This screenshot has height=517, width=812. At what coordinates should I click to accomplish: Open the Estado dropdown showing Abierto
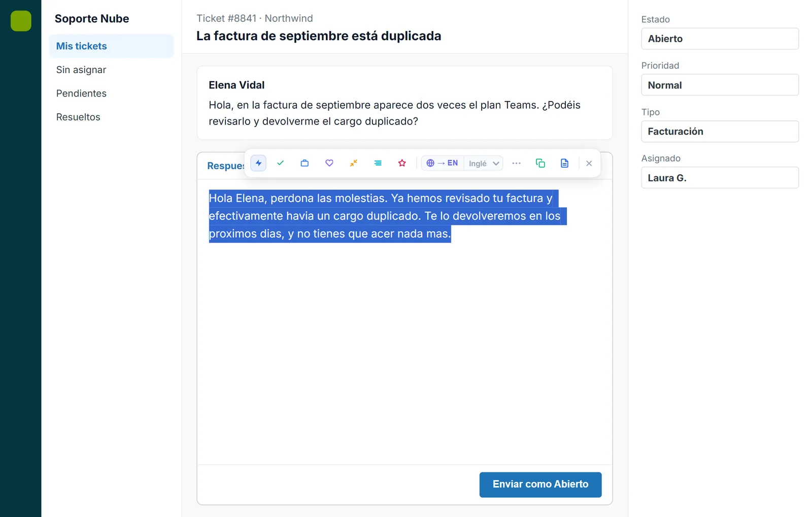coord(720,39)
